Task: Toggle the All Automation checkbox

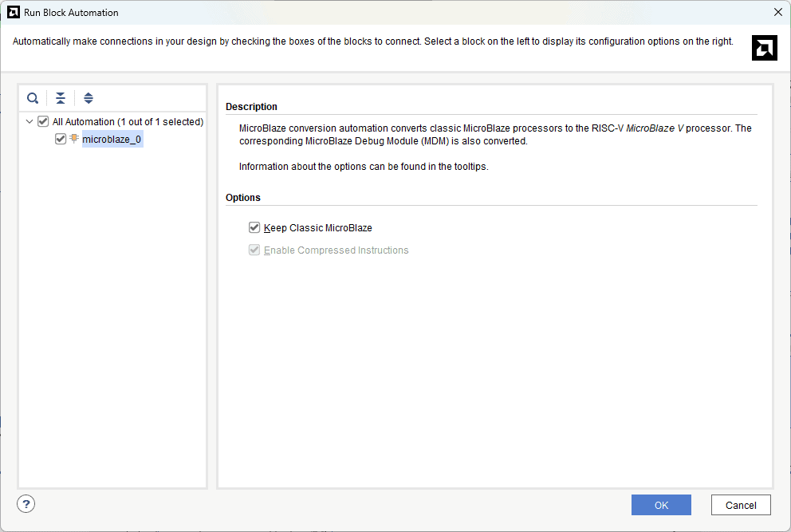Action: click(43, 122)
